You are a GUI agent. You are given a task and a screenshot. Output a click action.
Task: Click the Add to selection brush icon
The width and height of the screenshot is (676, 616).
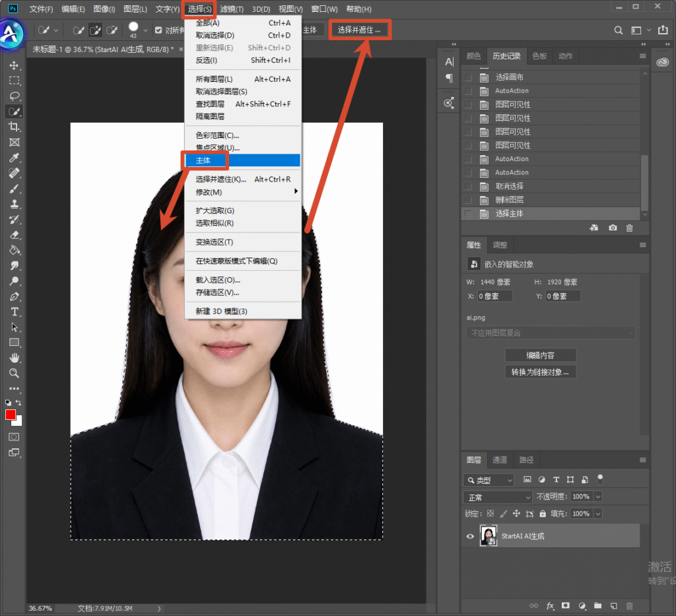tap(95, 30)
